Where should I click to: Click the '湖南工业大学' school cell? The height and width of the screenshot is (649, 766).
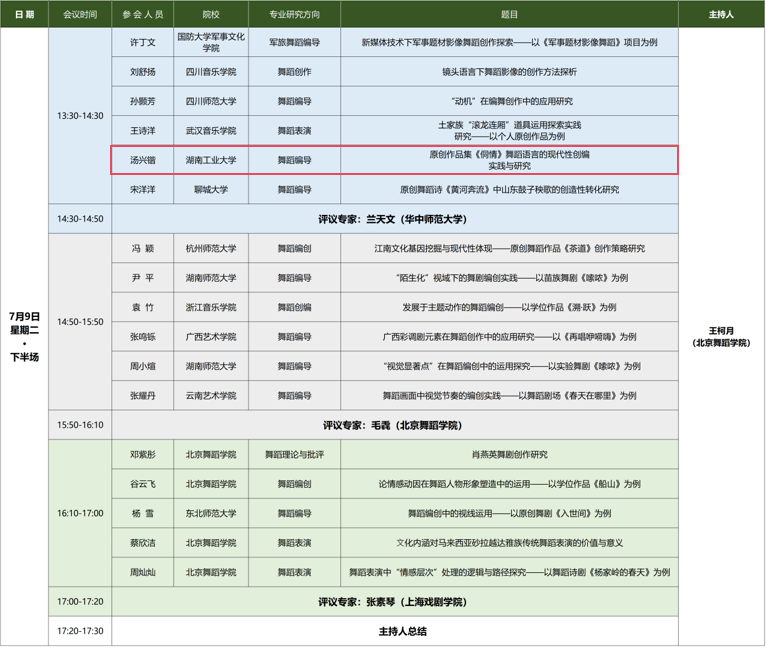pyautogui.click(x=211, y=160)
